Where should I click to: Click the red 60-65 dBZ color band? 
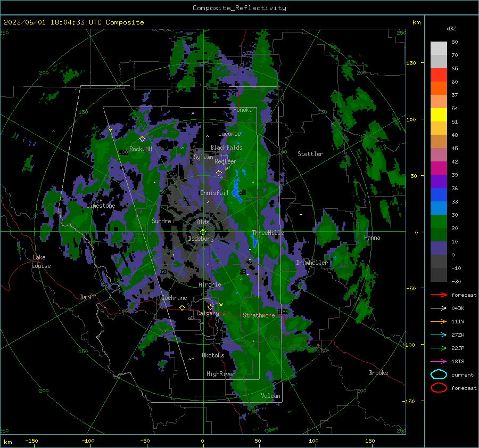pyautogui.click(x=439, y=75)
